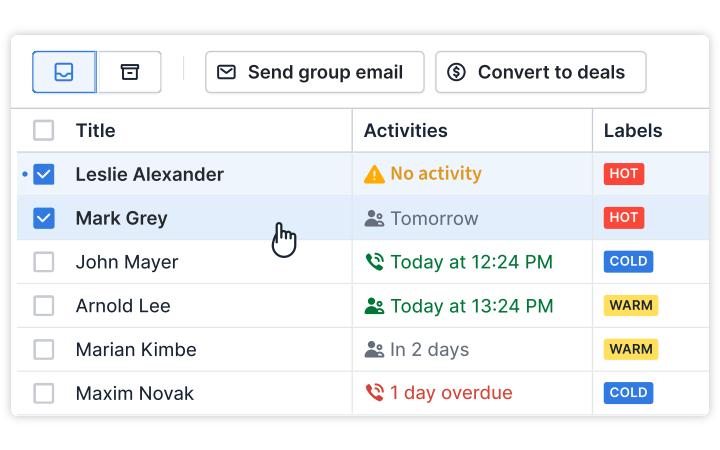Sort by the Activities column header
720x450 pixels.
click(x=405, y=130)
